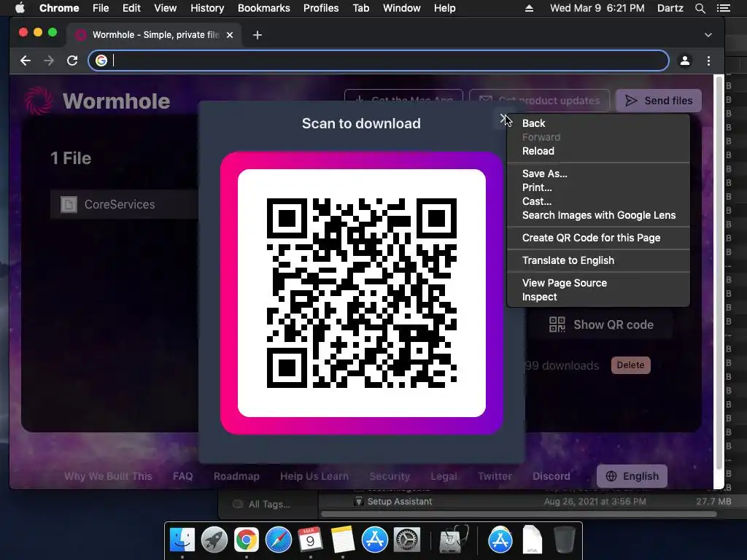Expand the tab search chevron
The width and height of the screenshot is (747, 560).
click(708, 35)
